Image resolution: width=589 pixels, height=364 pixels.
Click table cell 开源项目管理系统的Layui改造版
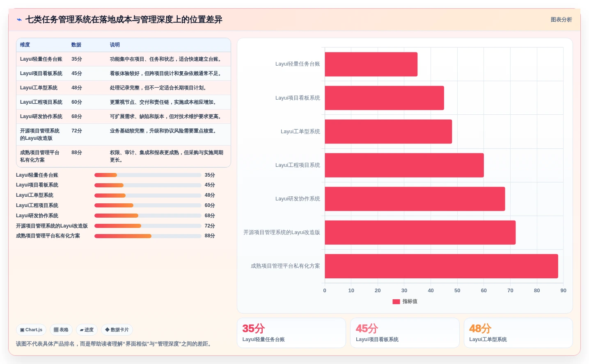click(40, 134)
